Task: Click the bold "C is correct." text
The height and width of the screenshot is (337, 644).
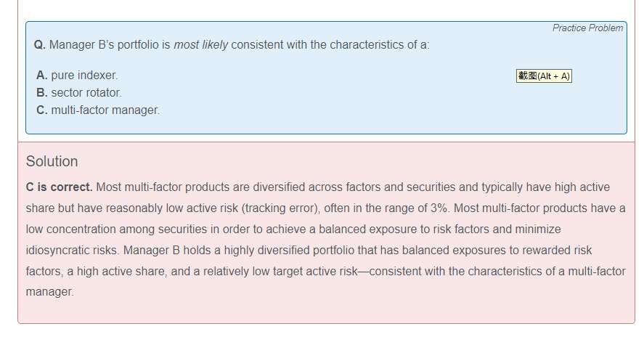Action: tap(59, 187)
